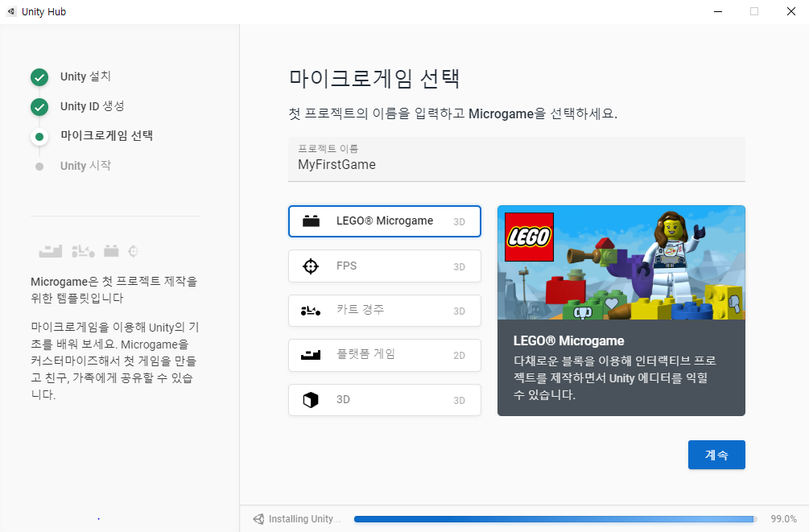Click the Unity 시작 gray step dot
This screenshot has height=532, width=809.
coord(39,167)
